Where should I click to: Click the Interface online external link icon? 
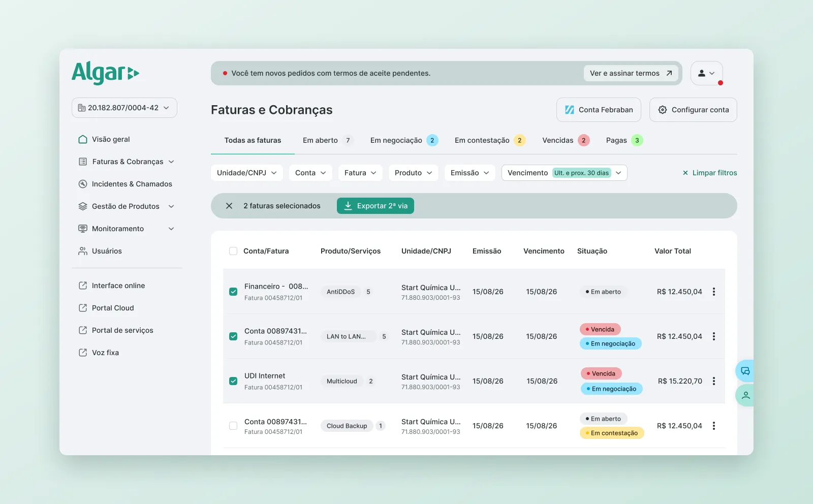pyautogui.click(x=83, y=286)
